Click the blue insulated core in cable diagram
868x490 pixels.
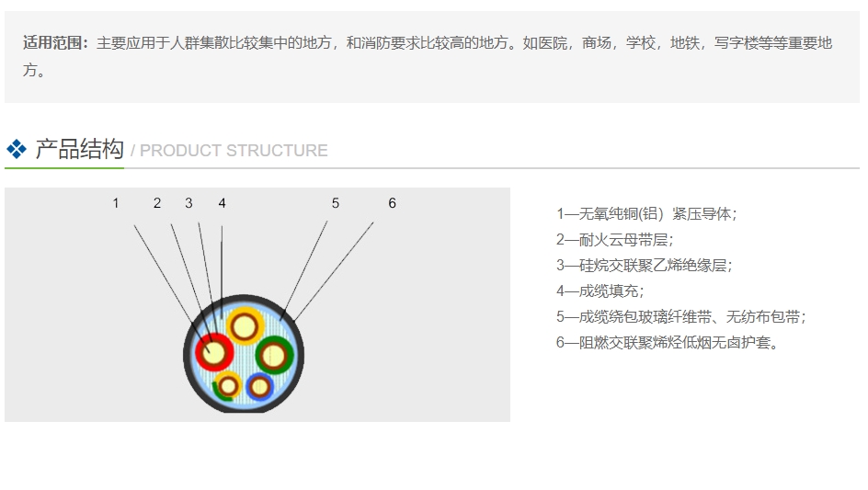pyautogui.click(x=260, y=387)
